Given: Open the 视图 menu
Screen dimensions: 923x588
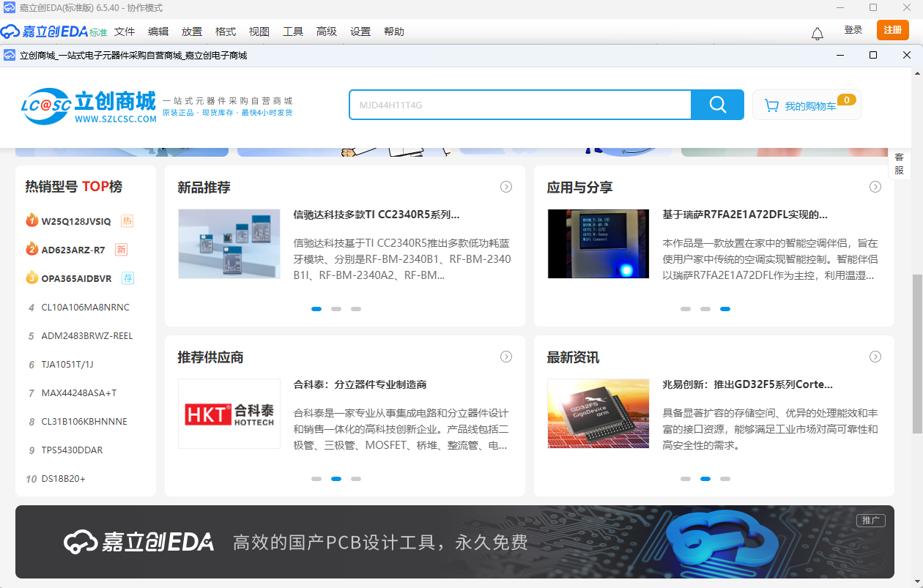Looking at the screenshot, I should [259, 31].
